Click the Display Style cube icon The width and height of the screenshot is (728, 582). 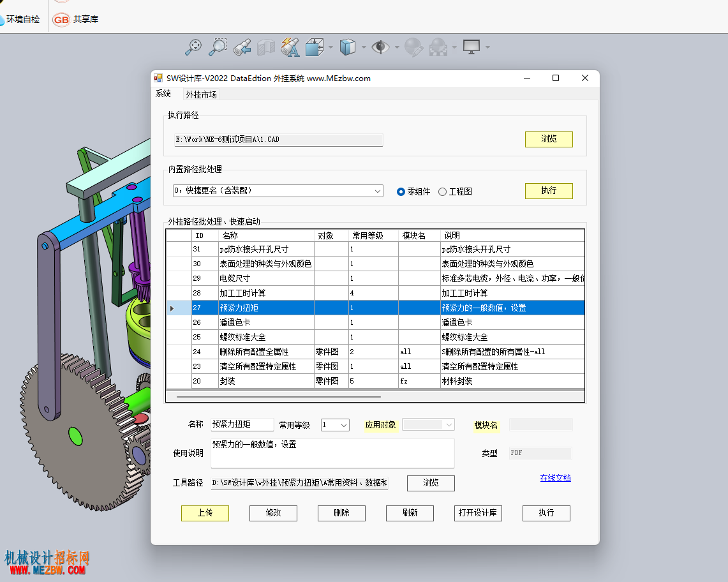(x=347, y=47)
